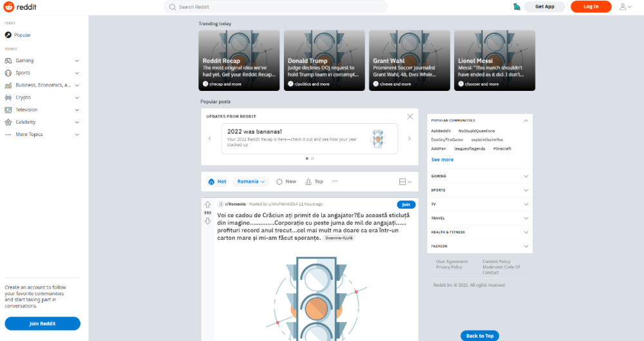This screenshot has height=341, width=644.
Task: Click the Hot flame sort icon
Action: tap(211, 182)
